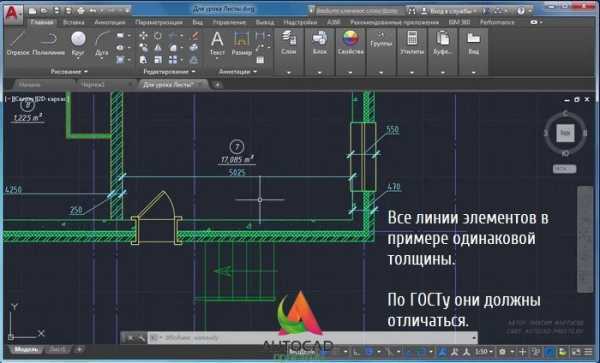The height and width of the screenshot is (363, 600).
Task: Click the command line input field
Action: pyautogui.click(x=312, y=338)
